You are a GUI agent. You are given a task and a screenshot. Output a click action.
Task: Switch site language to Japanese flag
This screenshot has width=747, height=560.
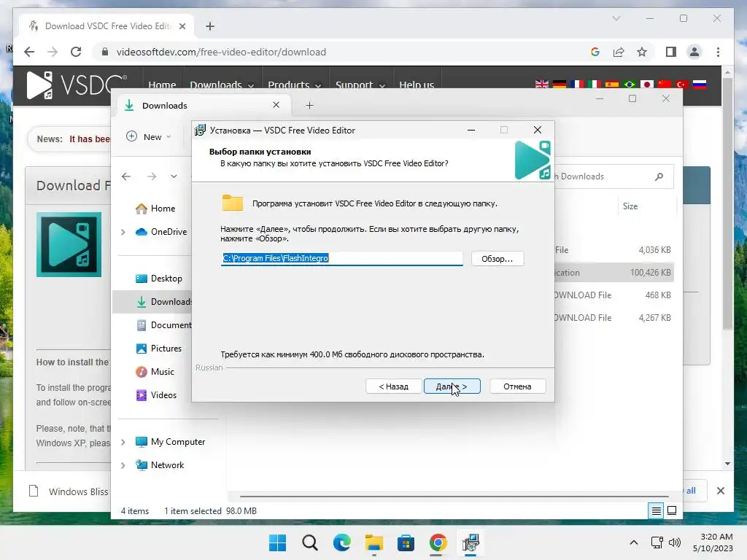pyautogui.click(x=647, y=85)
